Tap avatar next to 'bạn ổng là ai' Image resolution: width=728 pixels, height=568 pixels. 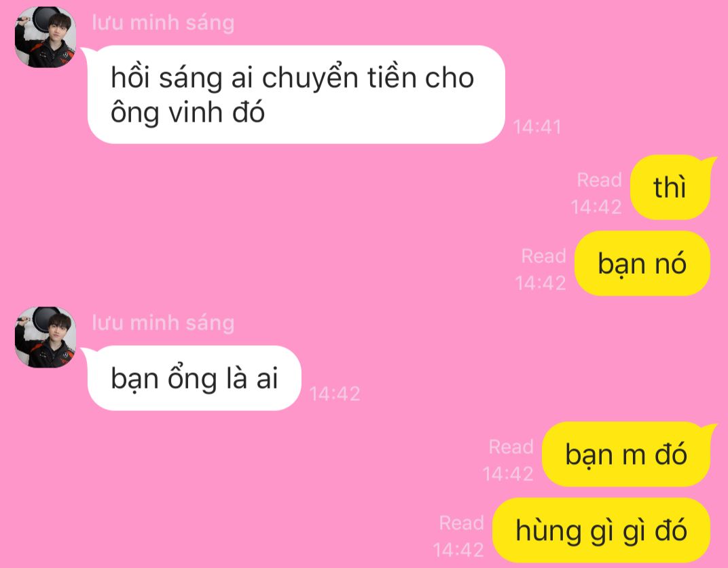(45, 337)
